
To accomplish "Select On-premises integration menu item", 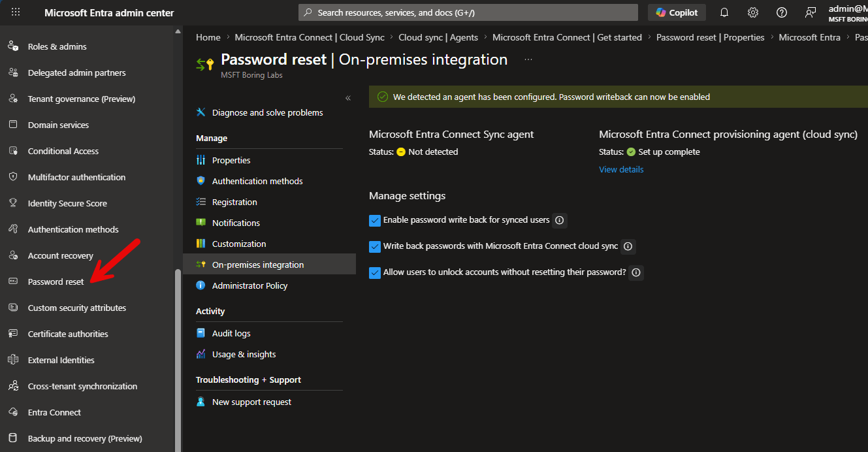I will pos(269,265).
